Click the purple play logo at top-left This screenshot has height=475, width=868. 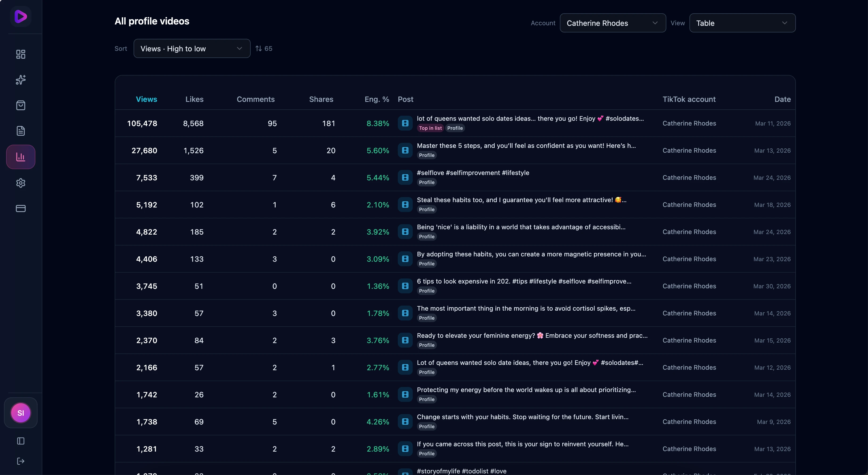coord(20,16)
